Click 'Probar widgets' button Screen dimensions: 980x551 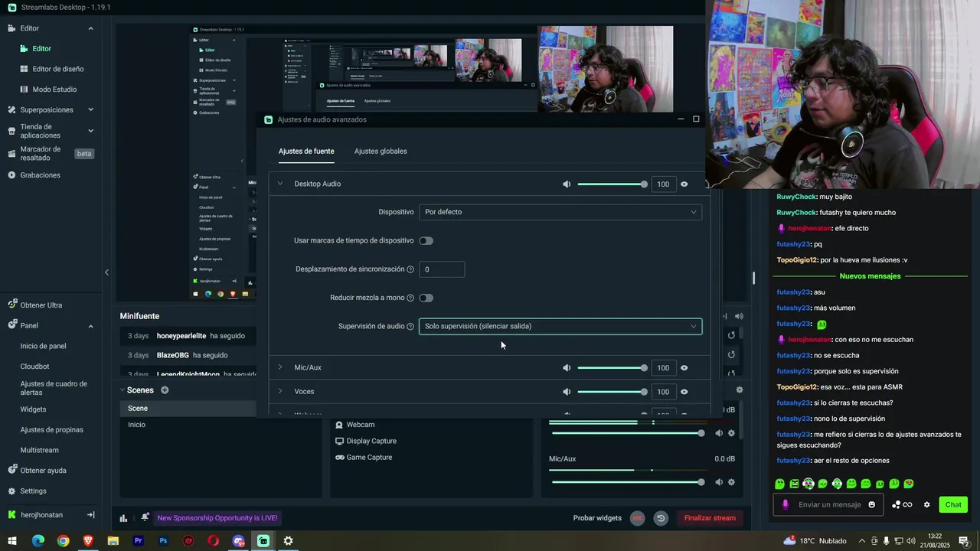point(597,518)
